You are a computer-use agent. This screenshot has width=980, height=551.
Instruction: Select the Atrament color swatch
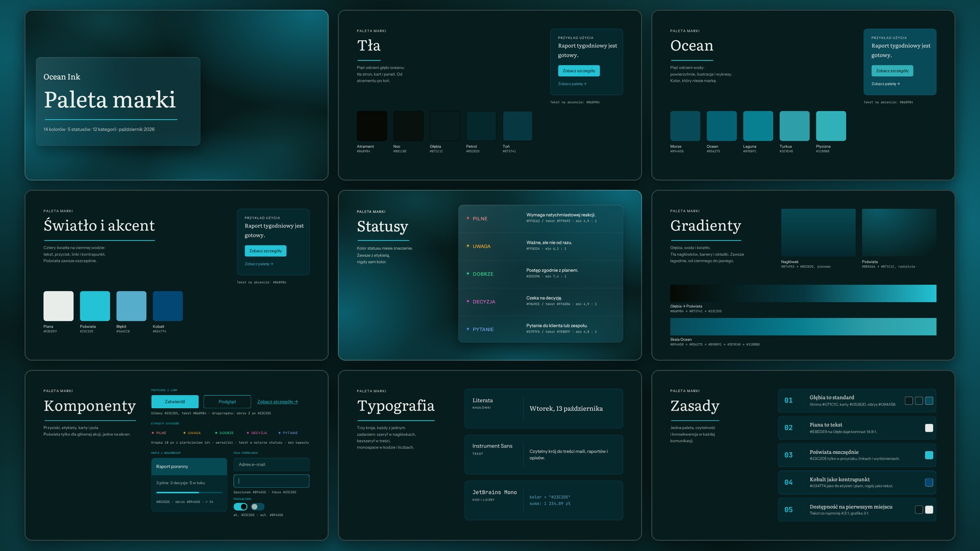[x=372, y=126]
